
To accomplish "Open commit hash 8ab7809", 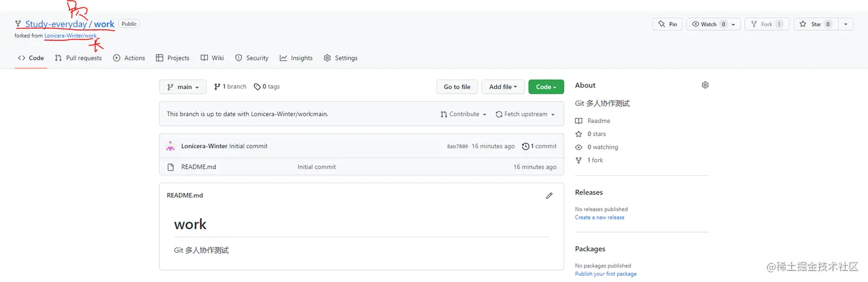I will (457, 146).
